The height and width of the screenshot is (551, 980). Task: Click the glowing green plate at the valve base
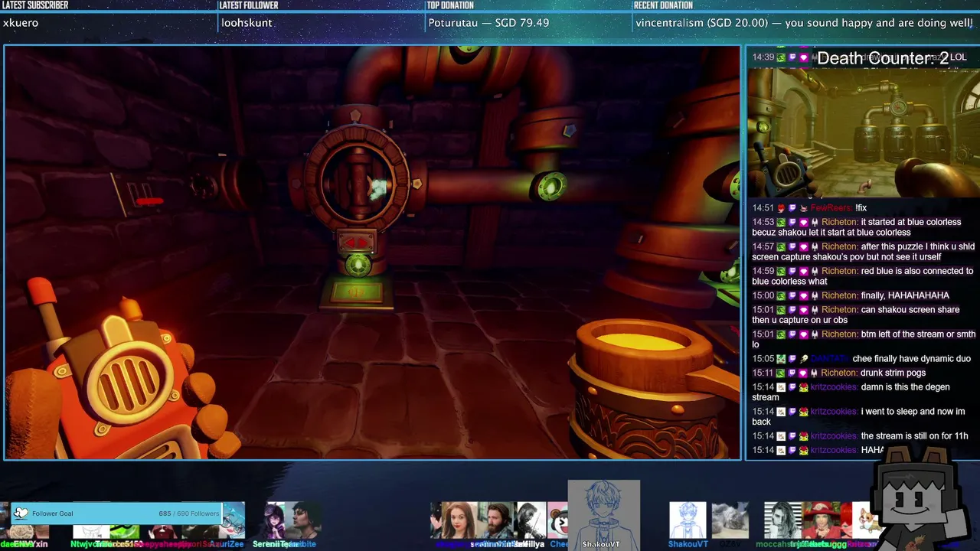[357, 292]
